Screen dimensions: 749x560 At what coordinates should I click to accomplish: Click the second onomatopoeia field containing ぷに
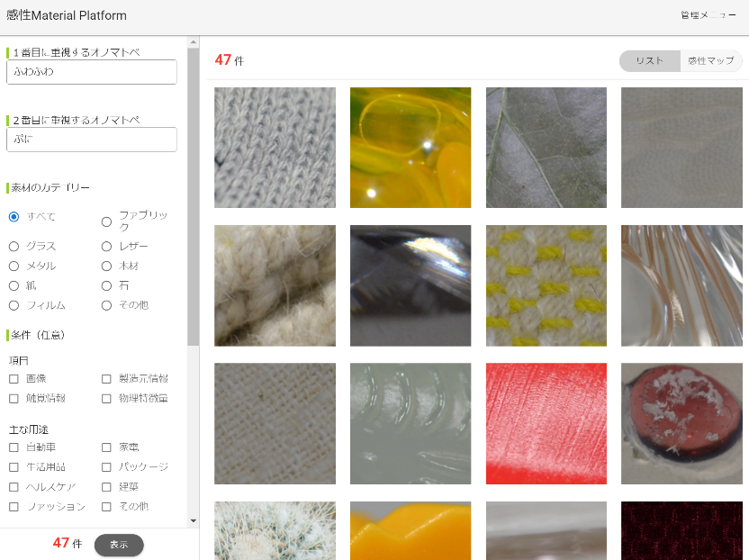91,140
